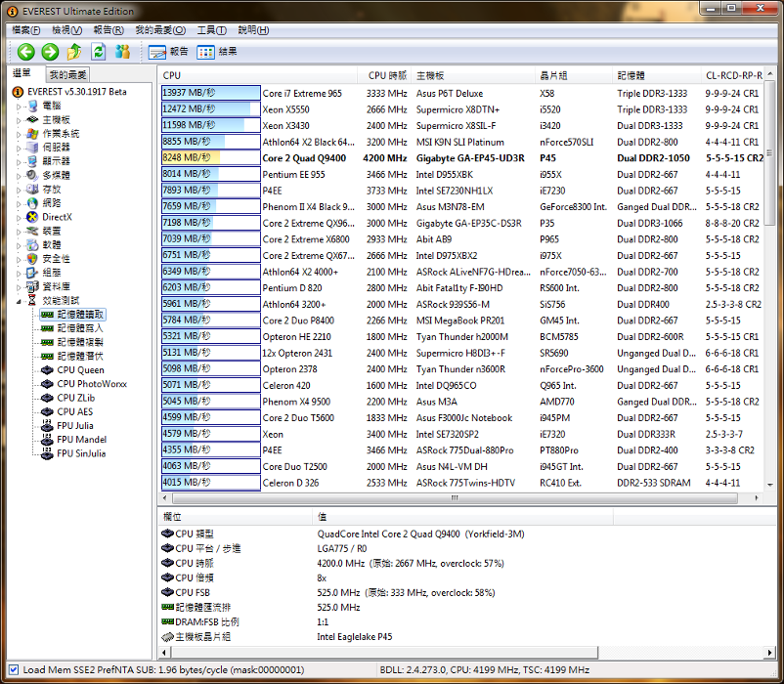Select the 顯示器 display tree item
Screen dimensions: 784x684
tap(56, 161)
